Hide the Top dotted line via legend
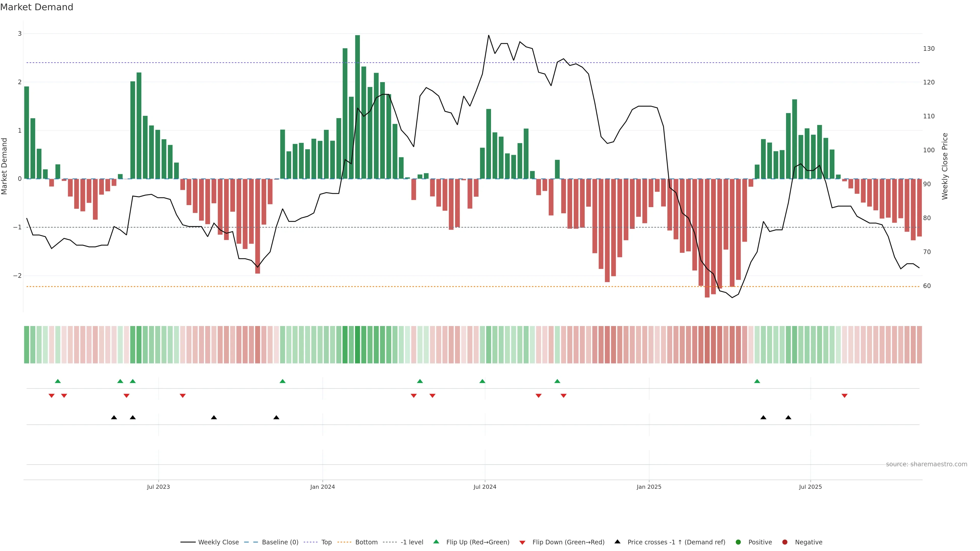Image resolution: width=980 pixels, height=551 pixels. 326,542
